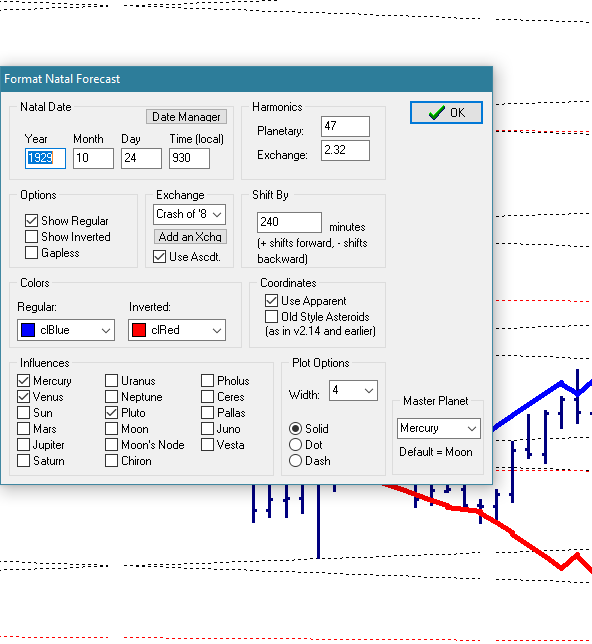Expand the Exchange dropdown showing Crash of '8

pyautogui.click(x=189, y=214)
